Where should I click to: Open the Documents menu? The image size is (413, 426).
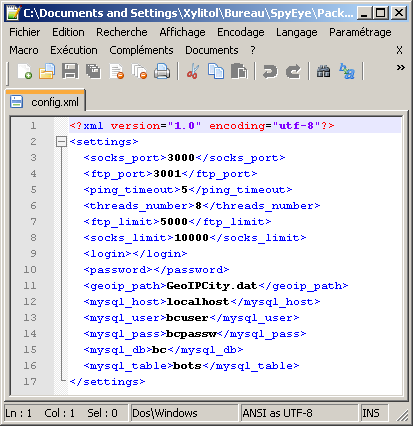pos(212,50)
